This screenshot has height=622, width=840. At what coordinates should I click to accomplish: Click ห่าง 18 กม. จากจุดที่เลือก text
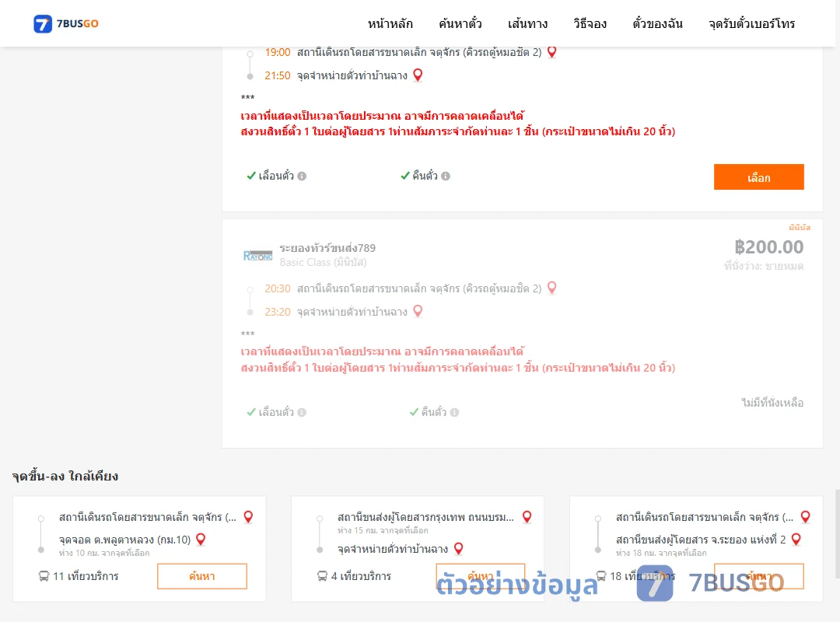coord(661,553)
